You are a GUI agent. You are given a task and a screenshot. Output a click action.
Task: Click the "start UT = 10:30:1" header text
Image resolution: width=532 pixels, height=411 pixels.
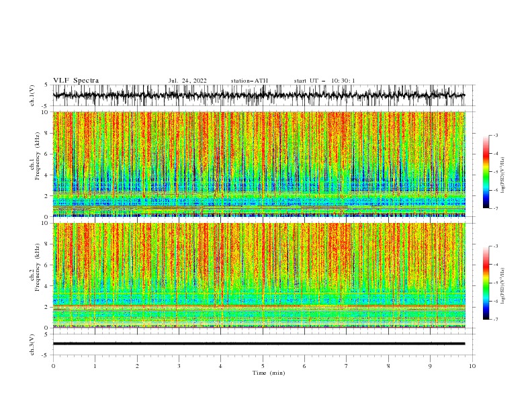point(324,81)
